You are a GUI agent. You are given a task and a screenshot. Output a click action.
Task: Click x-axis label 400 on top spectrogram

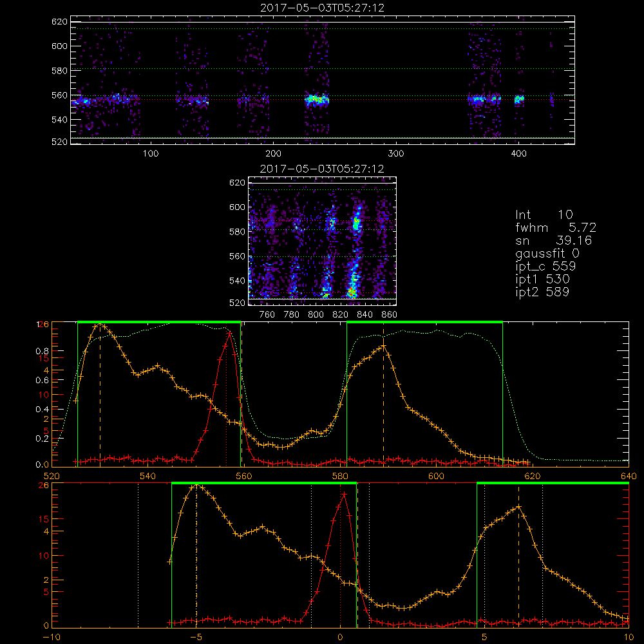518,154
